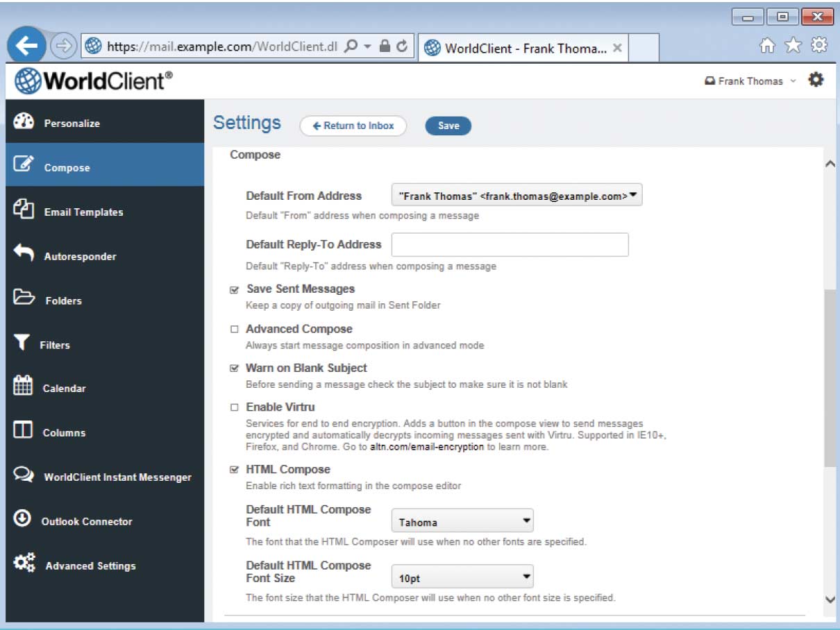Open the Personalize settings section

coord(105,121)
